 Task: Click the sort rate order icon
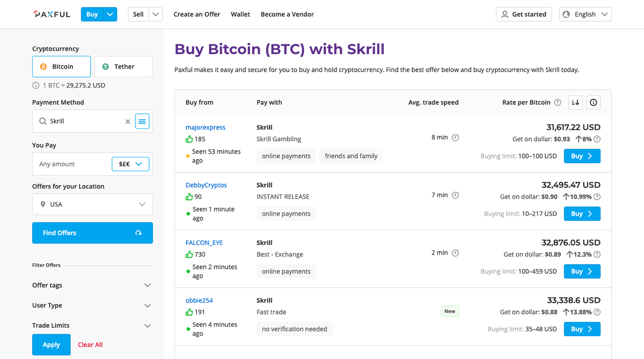pyautogui.click(x=575, y=103)
